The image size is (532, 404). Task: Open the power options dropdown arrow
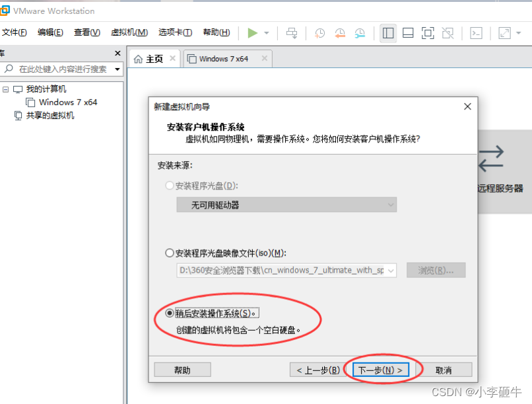267,33
